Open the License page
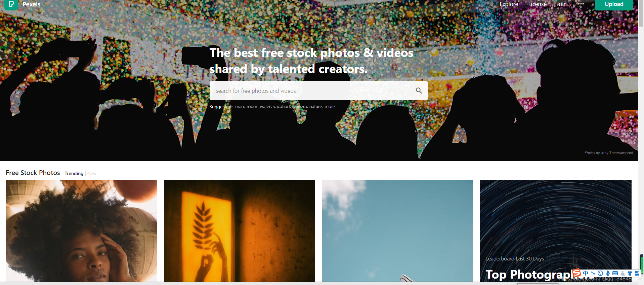Screen dimensions: 644x285 (x=537, y=4)
